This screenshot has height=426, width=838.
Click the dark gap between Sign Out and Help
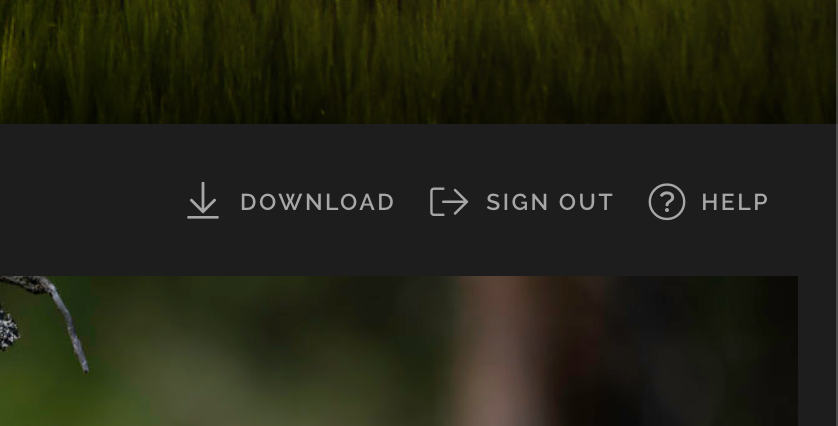click(x=631, y=202)
